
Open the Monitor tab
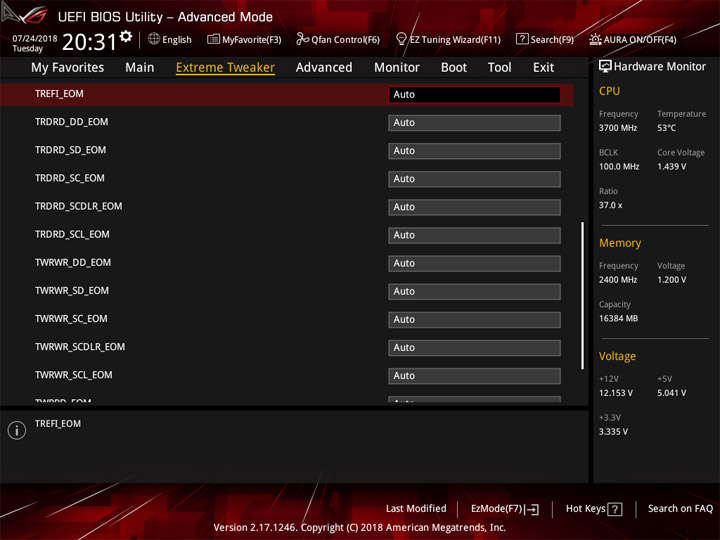click(x=397, y=68)
